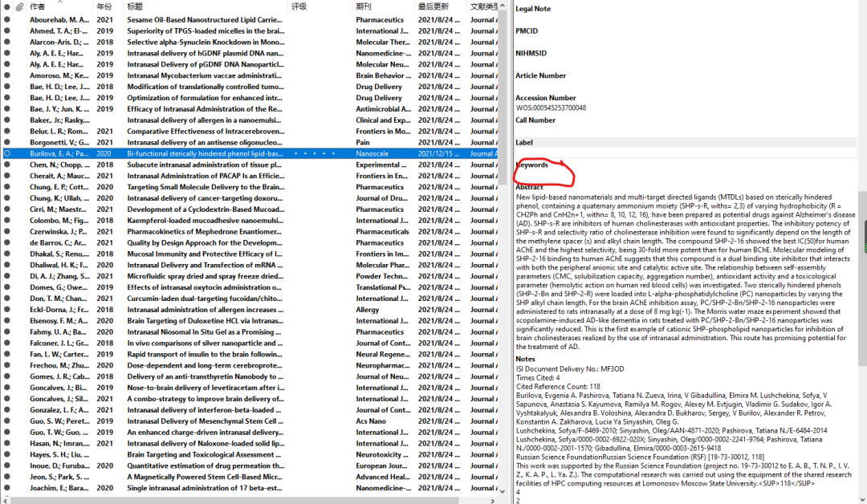Click the reference list horizontal scrollbar thumb
867x504 pixels.
(x=234, y=501)
